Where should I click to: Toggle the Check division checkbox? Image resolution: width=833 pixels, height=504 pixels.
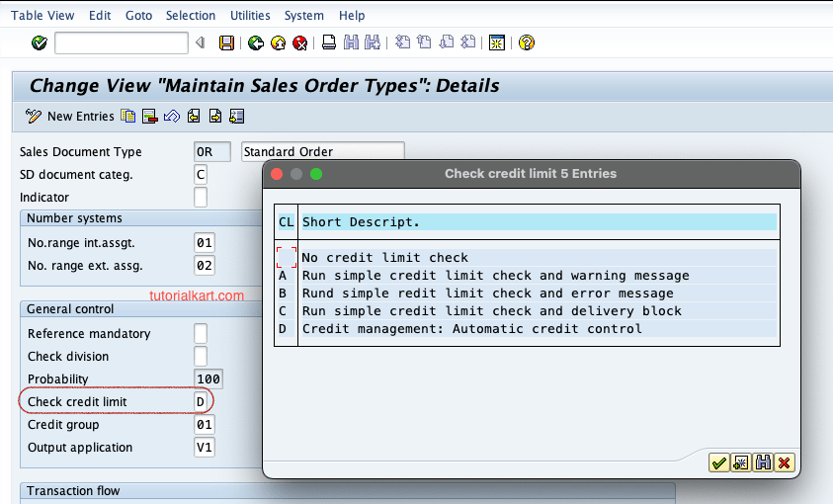201,357
